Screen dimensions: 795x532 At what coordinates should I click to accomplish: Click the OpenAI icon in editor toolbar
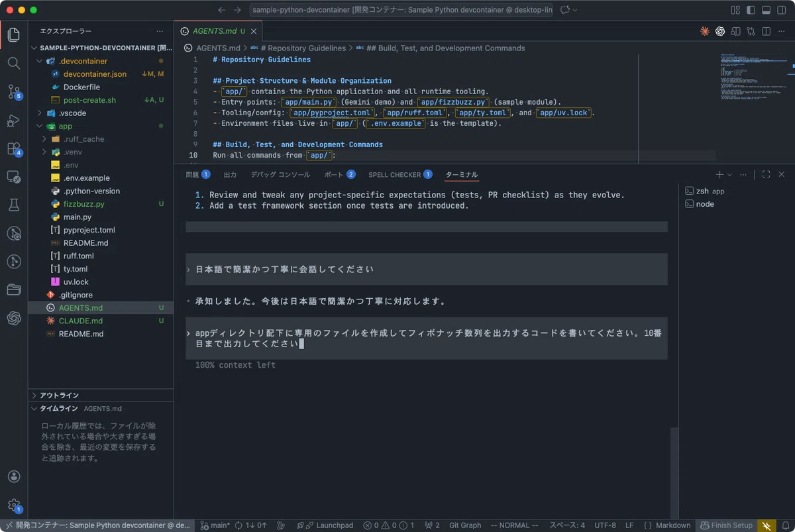click(719, 31)
